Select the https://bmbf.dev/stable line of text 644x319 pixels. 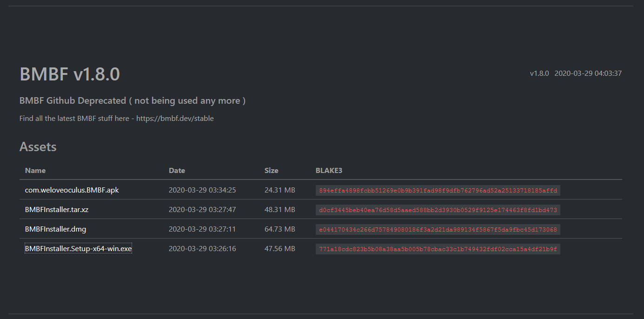(117, 118)
